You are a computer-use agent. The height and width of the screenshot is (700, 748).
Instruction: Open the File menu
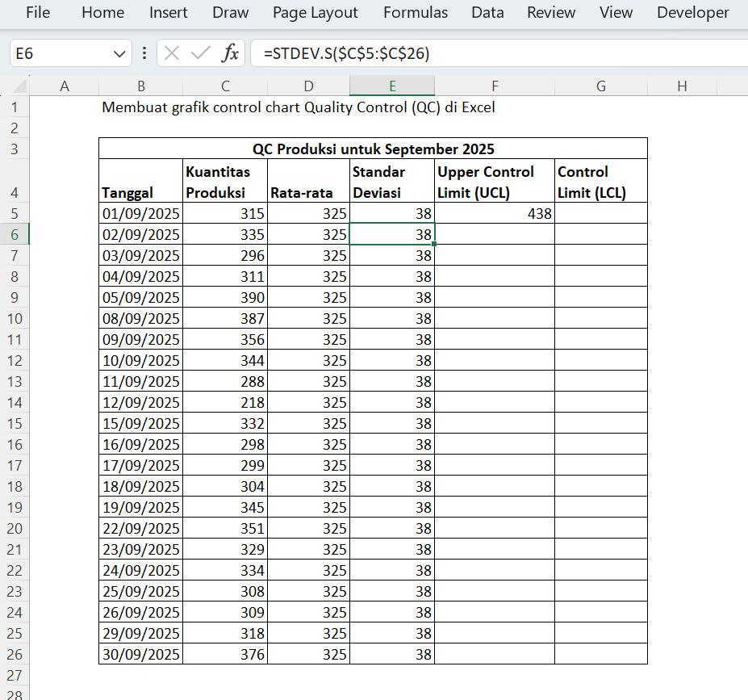[38, 13]
